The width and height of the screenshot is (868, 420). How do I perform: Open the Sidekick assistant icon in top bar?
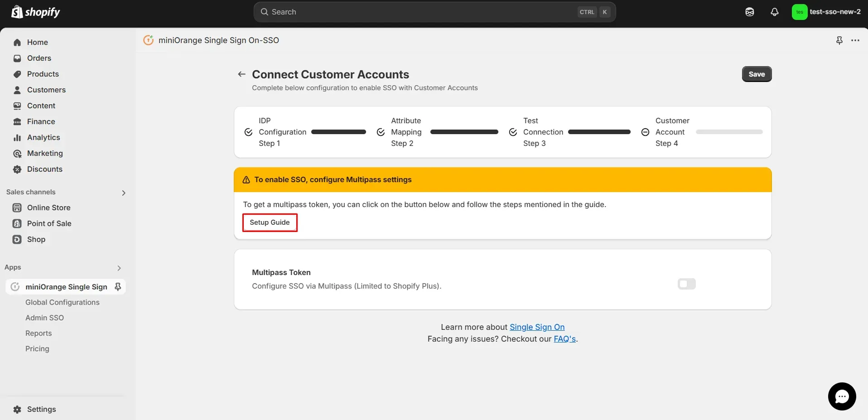(x=750, y=12)
